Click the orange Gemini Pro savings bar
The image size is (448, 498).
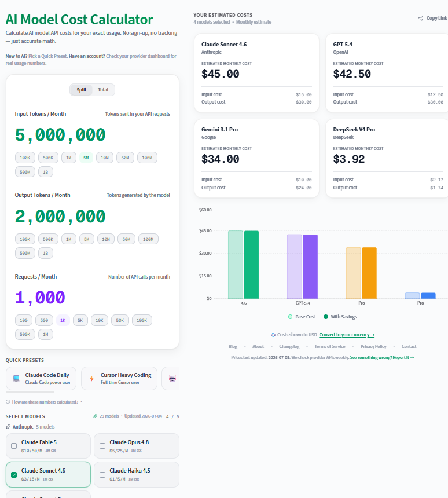click(369, 273)
